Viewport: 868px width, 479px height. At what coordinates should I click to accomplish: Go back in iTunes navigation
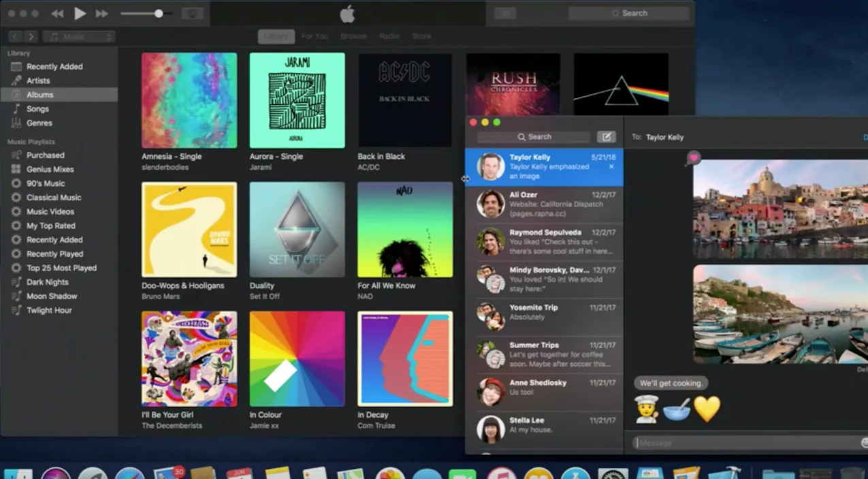(x=16, y=37)
